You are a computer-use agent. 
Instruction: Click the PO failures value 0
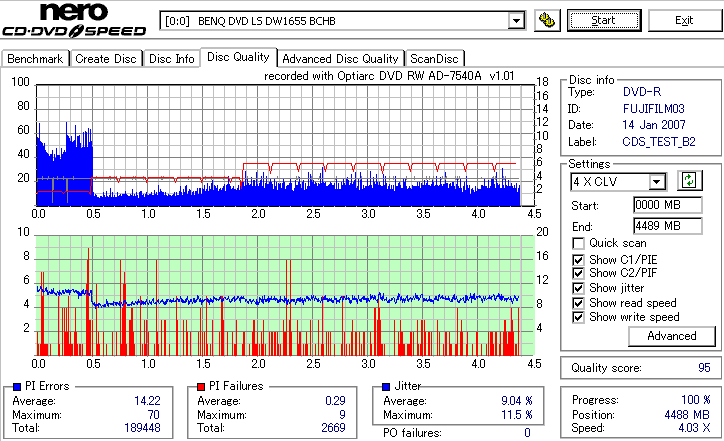527,433
